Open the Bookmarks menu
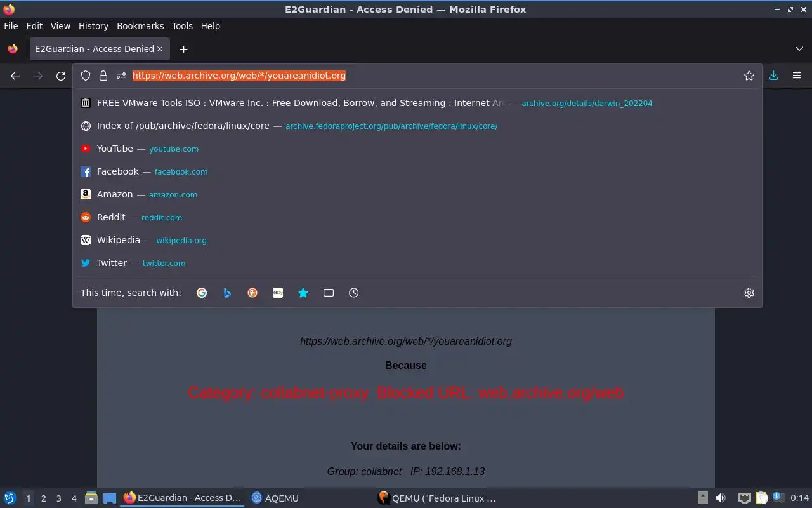Image resolution: width=812 pixels, height=508 pixels. [140, 26]
